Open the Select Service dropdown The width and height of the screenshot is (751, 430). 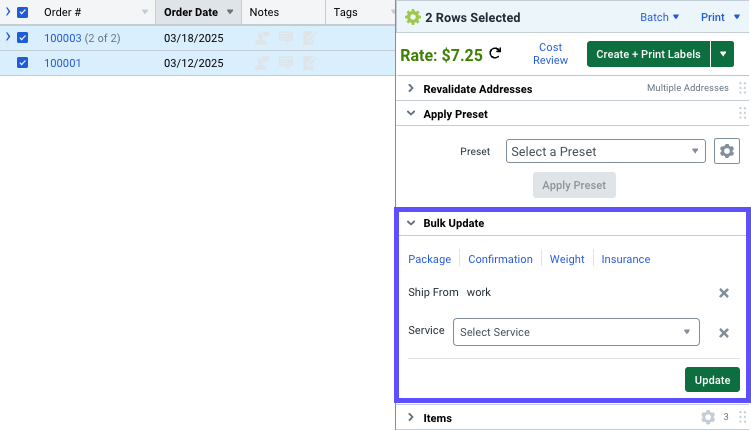click(577, 332)
